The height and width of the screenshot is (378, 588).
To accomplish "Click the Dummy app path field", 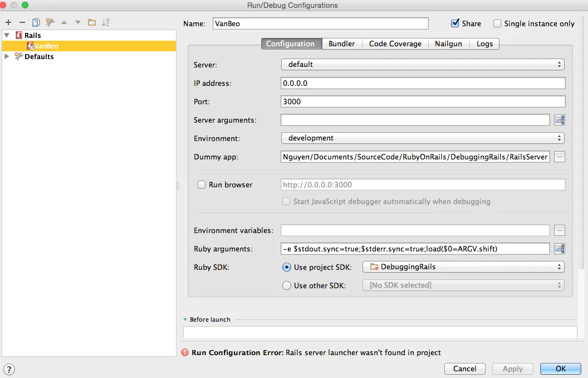I will pos(415,157).
